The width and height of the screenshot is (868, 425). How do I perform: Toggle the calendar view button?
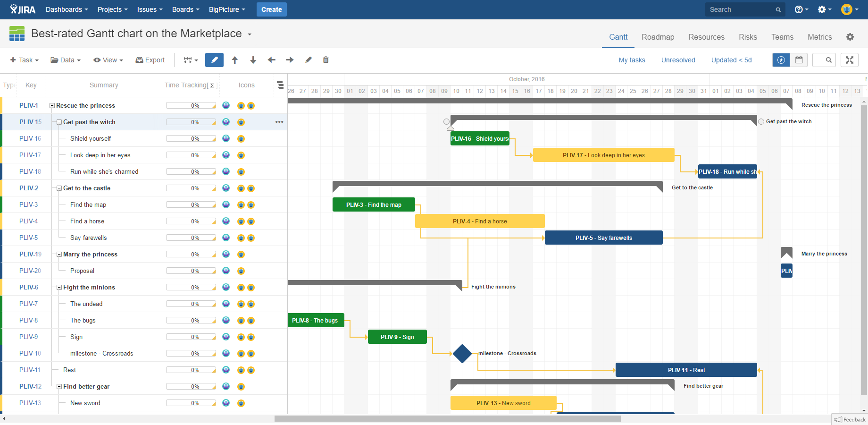pyautogui.click(x=799, y=60)
